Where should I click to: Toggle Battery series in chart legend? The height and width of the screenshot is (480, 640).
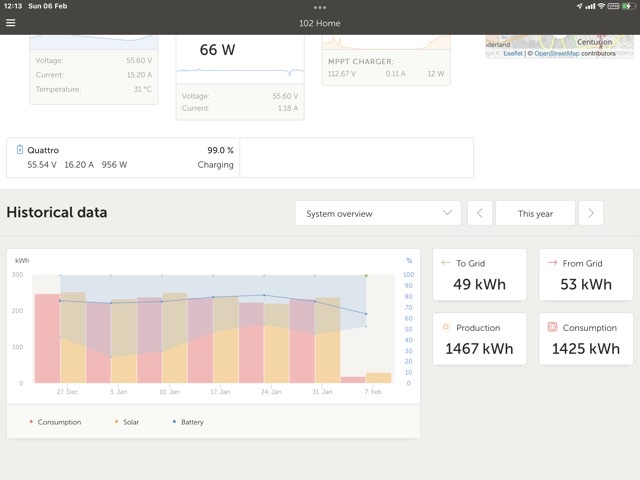tap(188, 422)
